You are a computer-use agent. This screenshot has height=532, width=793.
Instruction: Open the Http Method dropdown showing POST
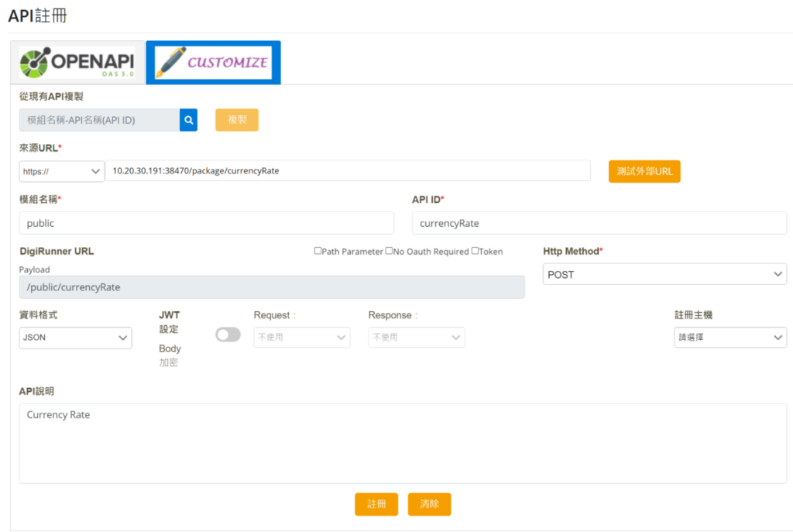click(x=664, y=273)
